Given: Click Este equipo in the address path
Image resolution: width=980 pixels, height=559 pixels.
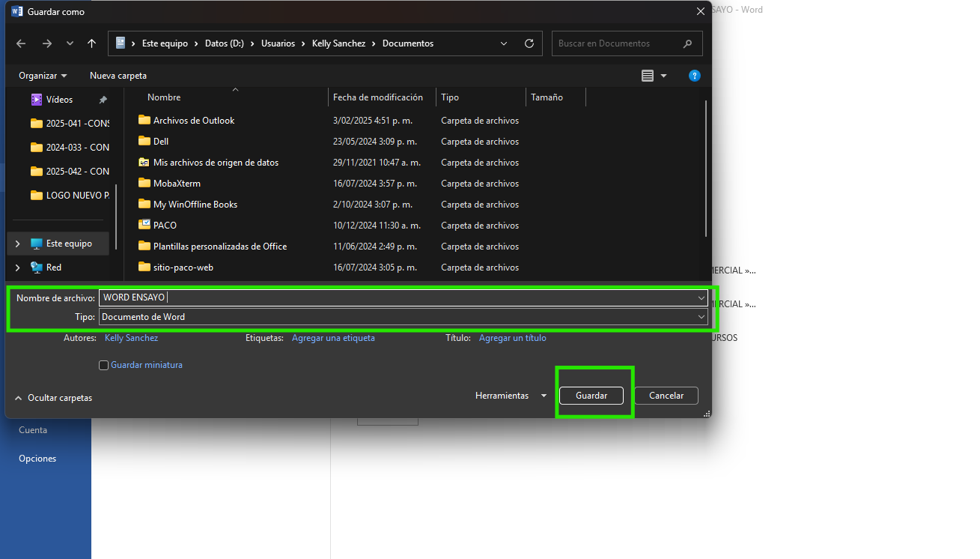Looking at the screenshot, I should pyautogui.click(x=165, y=43).
